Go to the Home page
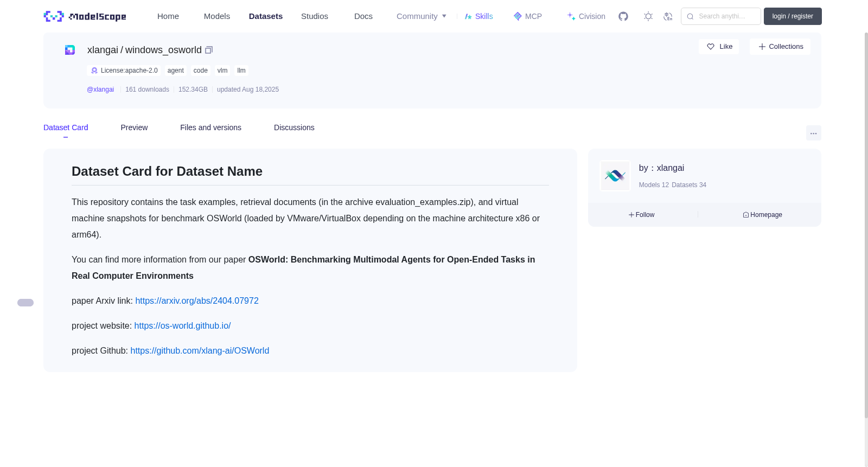Viewport: 868px width, 467px height. click(x=168, y=16)
